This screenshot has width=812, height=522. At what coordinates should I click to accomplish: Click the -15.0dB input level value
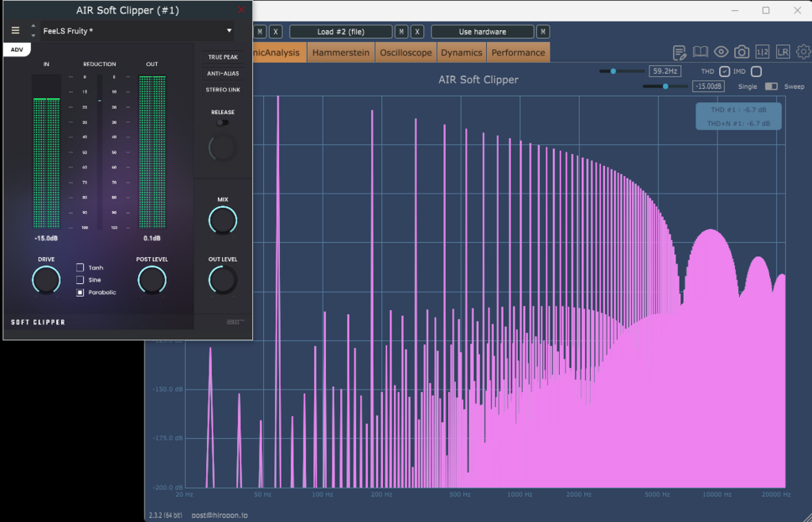point(46,238)
